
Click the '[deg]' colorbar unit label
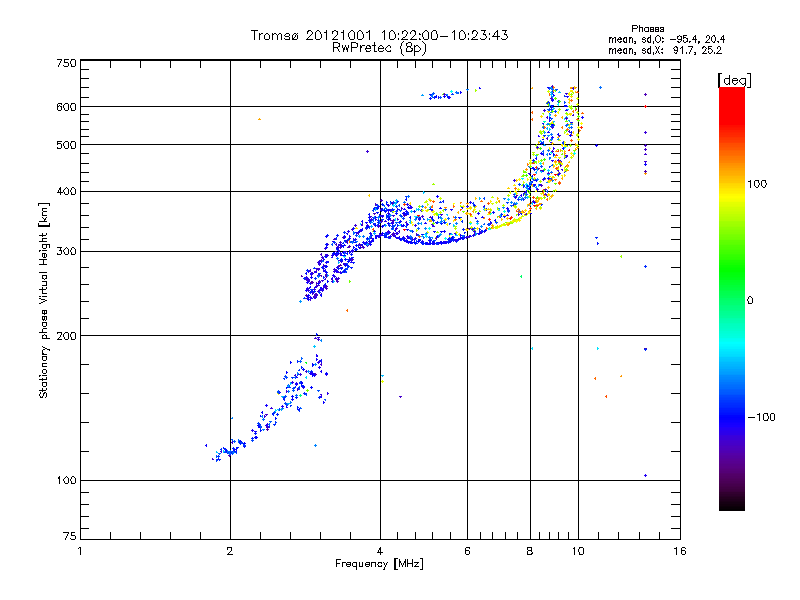coord(734,80)
